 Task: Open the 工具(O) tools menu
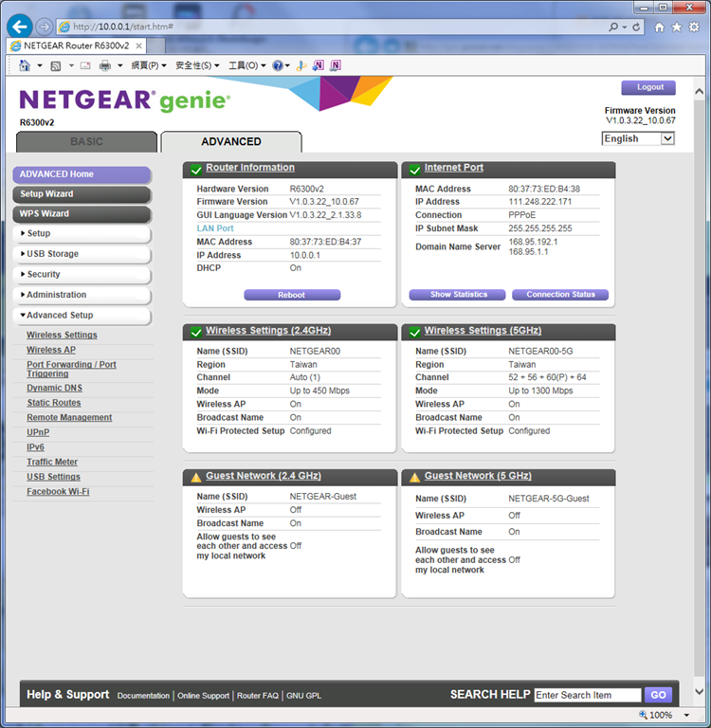[x=247, y=65]
